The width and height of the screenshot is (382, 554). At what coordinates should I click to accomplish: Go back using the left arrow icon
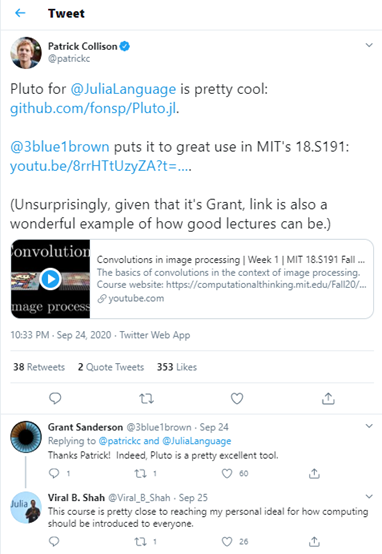point(20,13)
